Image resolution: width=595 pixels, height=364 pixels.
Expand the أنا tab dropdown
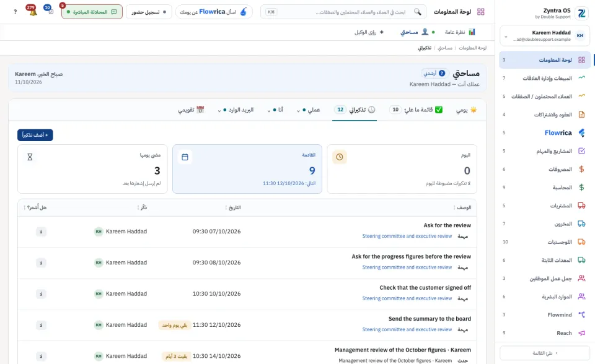pos(275,110)
